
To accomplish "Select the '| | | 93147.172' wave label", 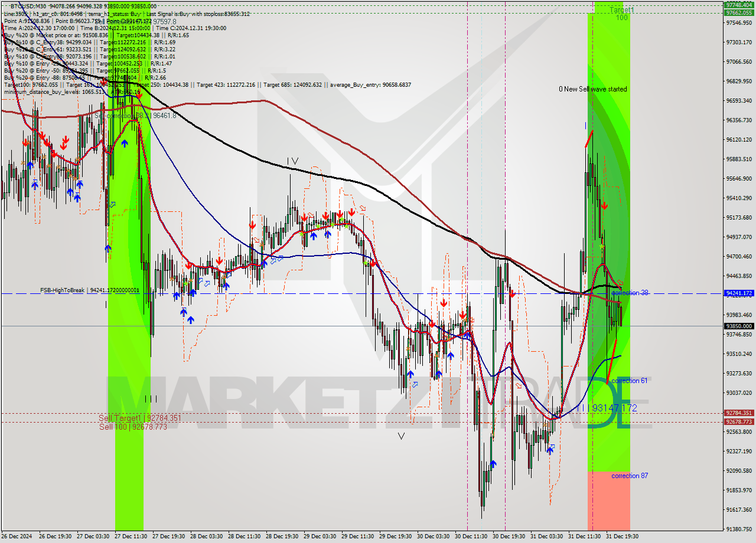I will click(x=608, y=408).
